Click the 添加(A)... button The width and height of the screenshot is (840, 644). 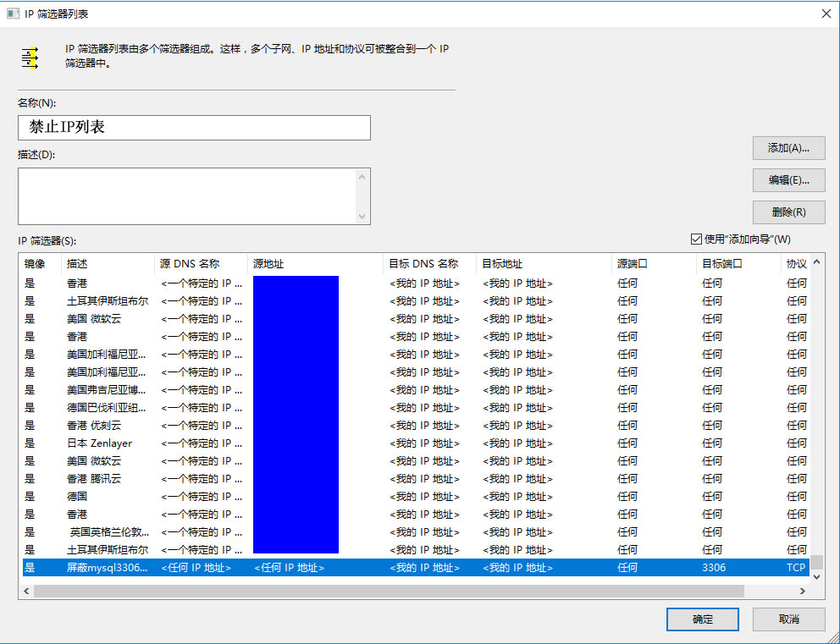pyautogui.click(x=788, y=148)
